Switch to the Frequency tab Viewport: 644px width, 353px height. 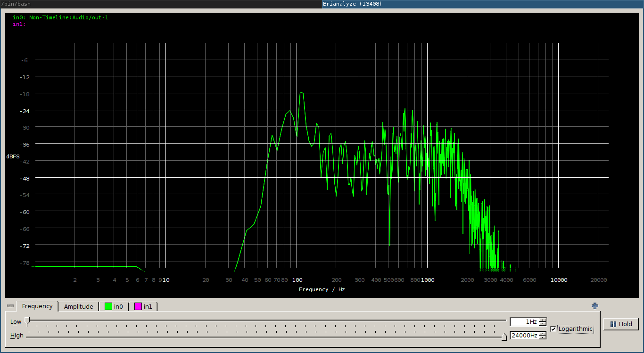coord(37,306)
